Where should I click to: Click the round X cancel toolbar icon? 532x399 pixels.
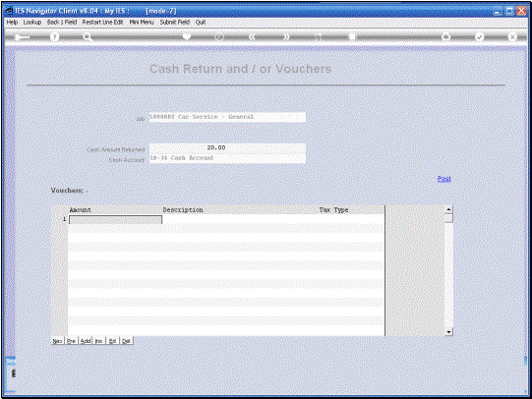(512, 37)
